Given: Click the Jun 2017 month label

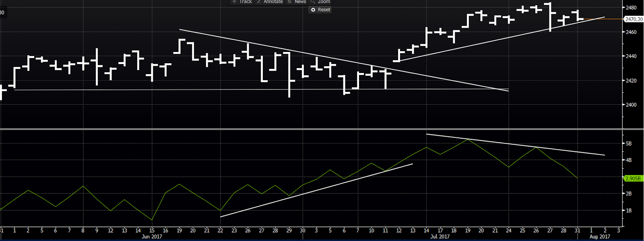Looking at the screenshot, I should pos(152,237).
